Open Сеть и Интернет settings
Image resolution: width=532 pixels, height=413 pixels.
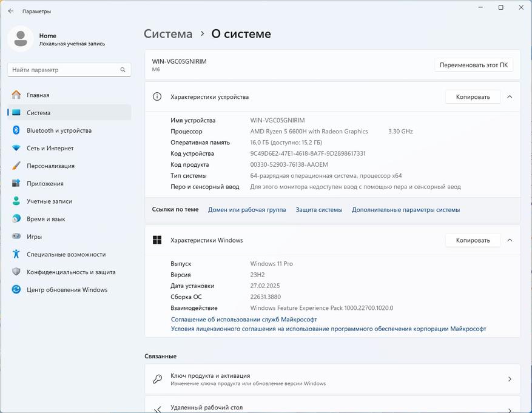(x=69, y=148)
